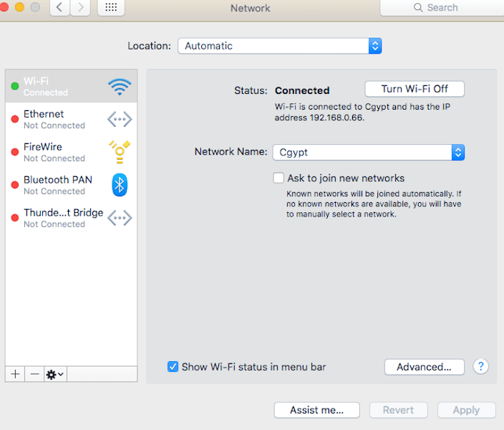Select Ethernet in the services list
Viewport: 504px width, 430px height.
54,119
